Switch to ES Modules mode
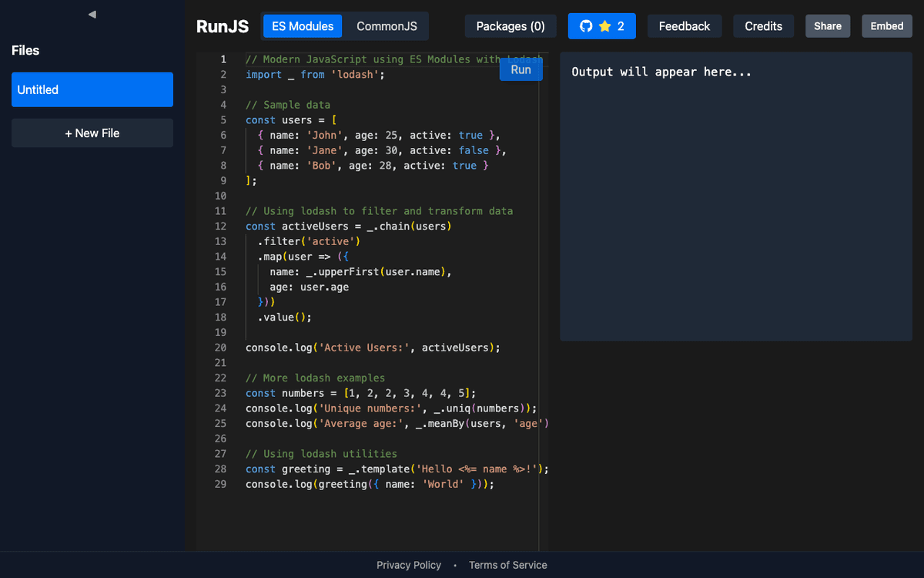The width and height of the screenshot is (924, 578). [x=303, y=26]
